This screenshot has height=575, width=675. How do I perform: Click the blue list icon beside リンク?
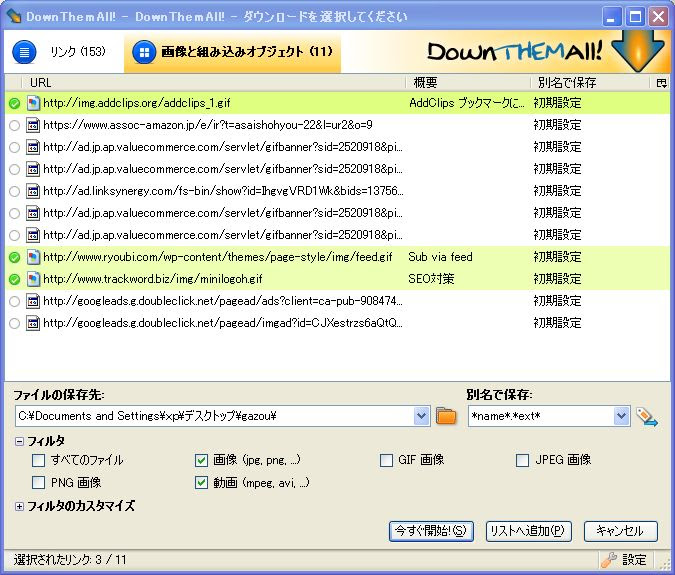(24, 52)
